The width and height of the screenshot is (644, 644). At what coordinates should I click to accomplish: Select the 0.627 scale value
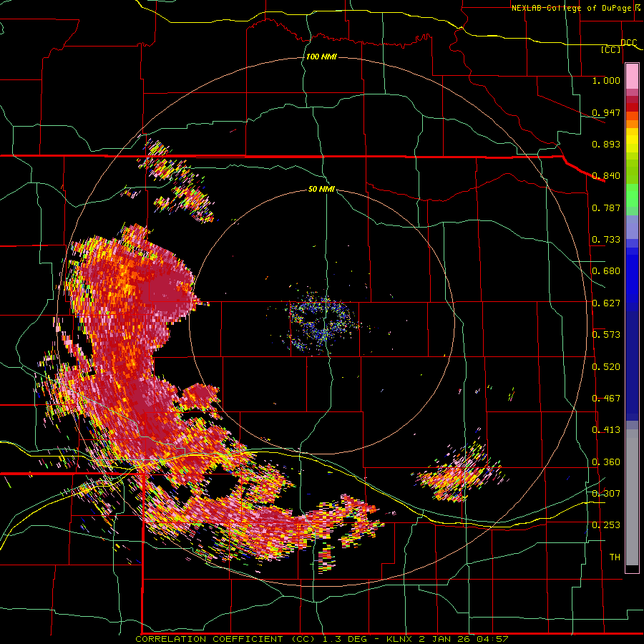tap(606, 303)
